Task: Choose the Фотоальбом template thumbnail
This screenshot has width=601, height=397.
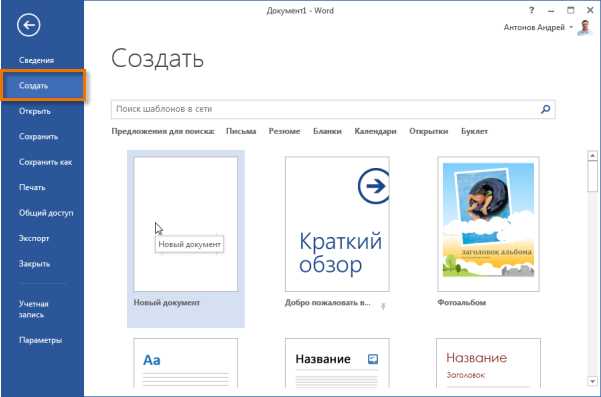Action: click(x=488, y=224)
